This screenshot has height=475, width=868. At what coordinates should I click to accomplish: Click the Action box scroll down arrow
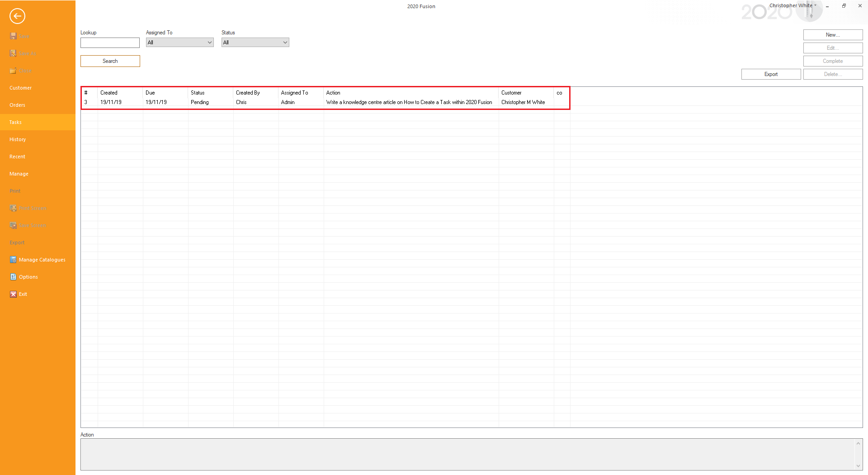coord(858,466)
